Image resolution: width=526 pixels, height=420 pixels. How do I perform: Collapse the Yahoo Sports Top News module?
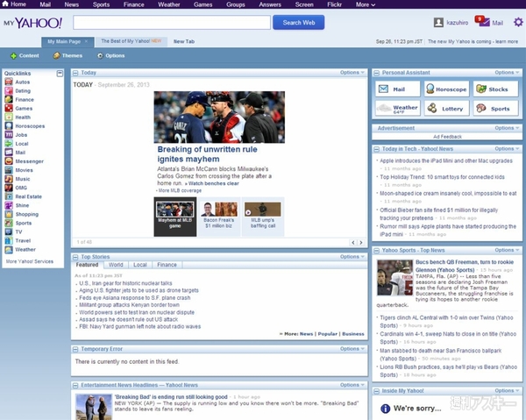click(x=377, y=251)
